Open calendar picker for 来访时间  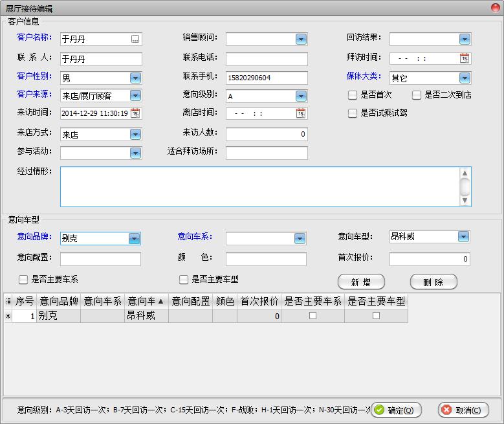coord(135,113)
